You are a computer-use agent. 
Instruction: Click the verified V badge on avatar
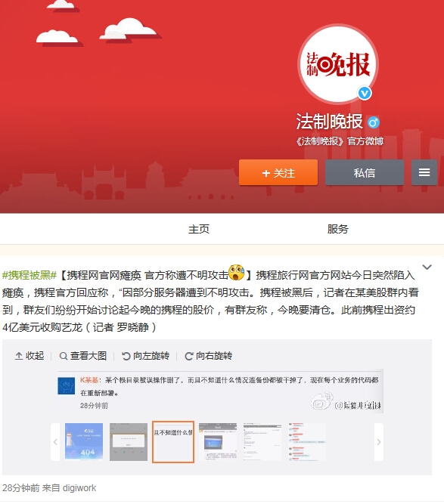tap(365, 94)
